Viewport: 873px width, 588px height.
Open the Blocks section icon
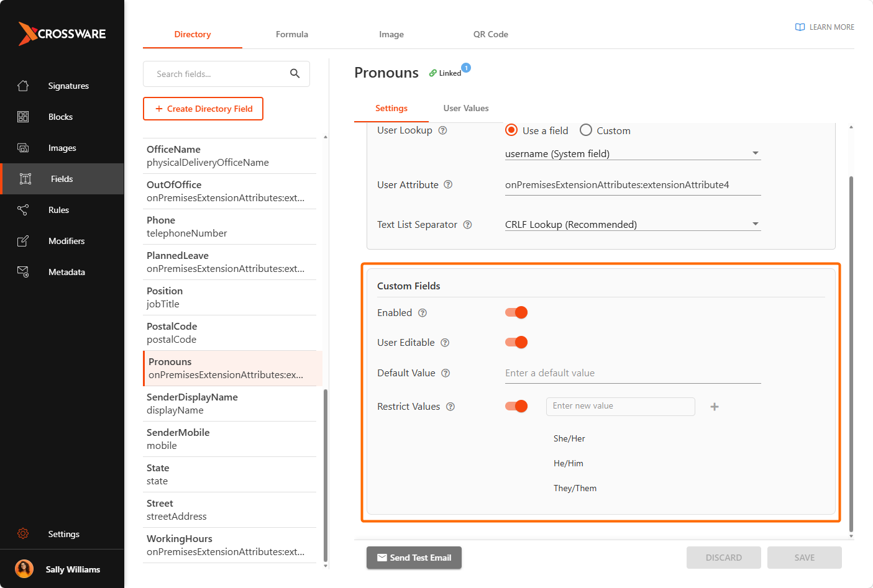tap(23, 117)
